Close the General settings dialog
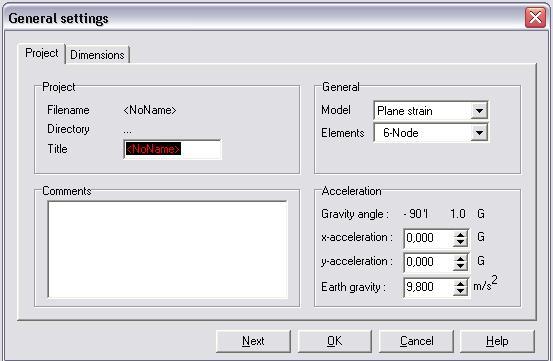553x361 pixels. tap(535, 17)
